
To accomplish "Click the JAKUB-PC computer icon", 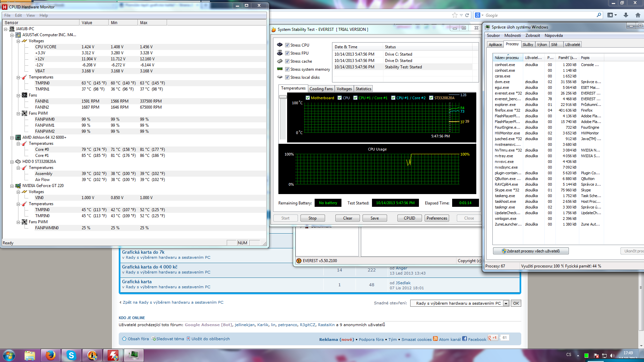I will click(x=12, y=29).
